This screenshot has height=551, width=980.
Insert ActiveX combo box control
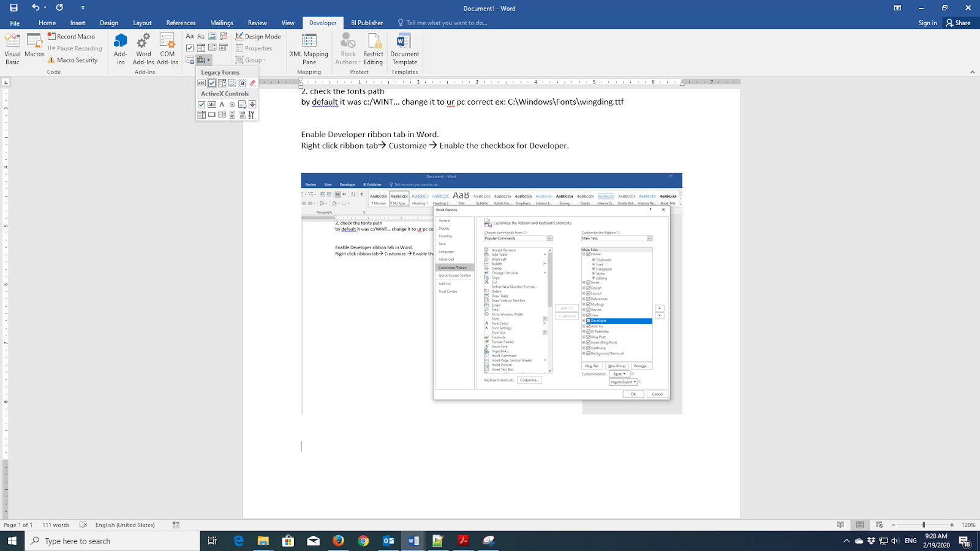202,114
